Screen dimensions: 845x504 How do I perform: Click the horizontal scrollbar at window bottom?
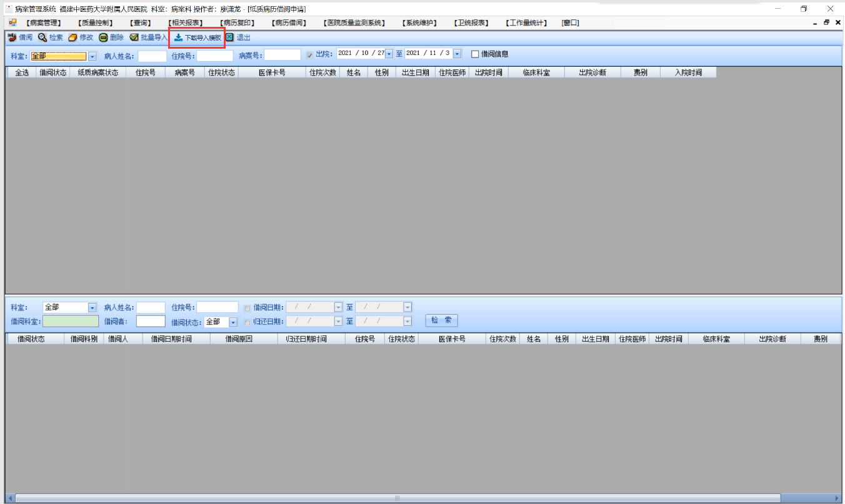click(x=397, y=498)
